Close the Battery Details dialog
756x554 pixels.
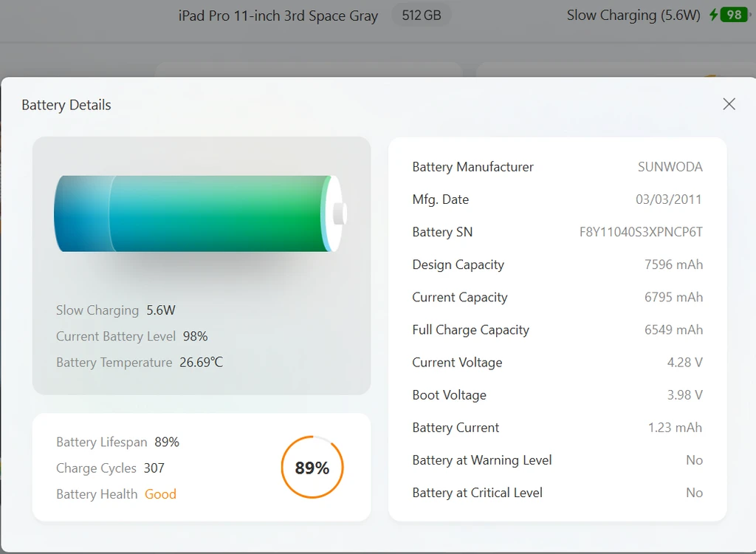pyautogui.click(x=729, y=103)
